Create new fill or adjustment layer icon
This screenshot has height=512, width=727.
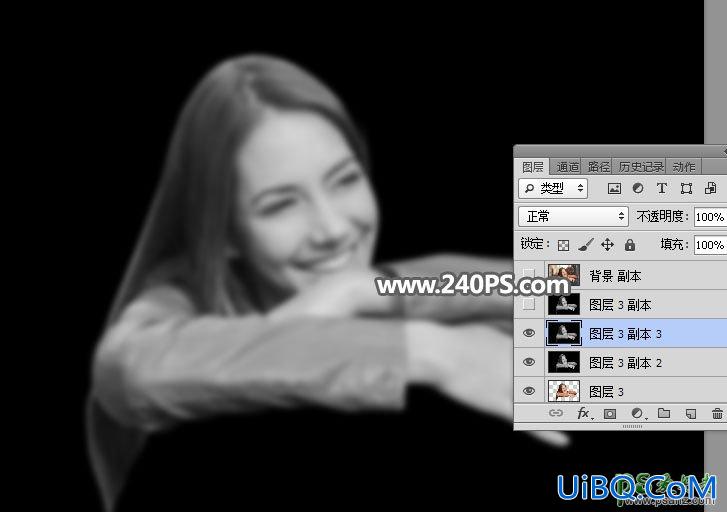(x=638, y=413)
